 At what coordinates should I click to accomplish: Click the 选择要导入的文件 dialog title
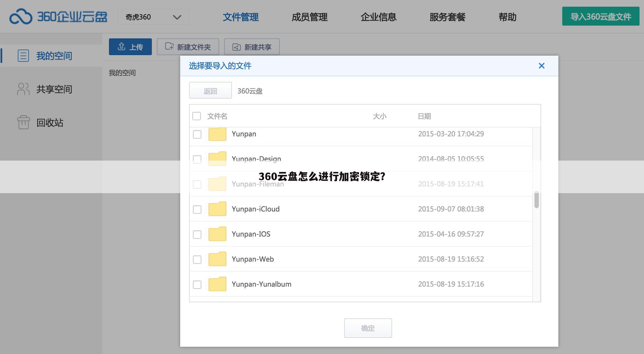220,66
